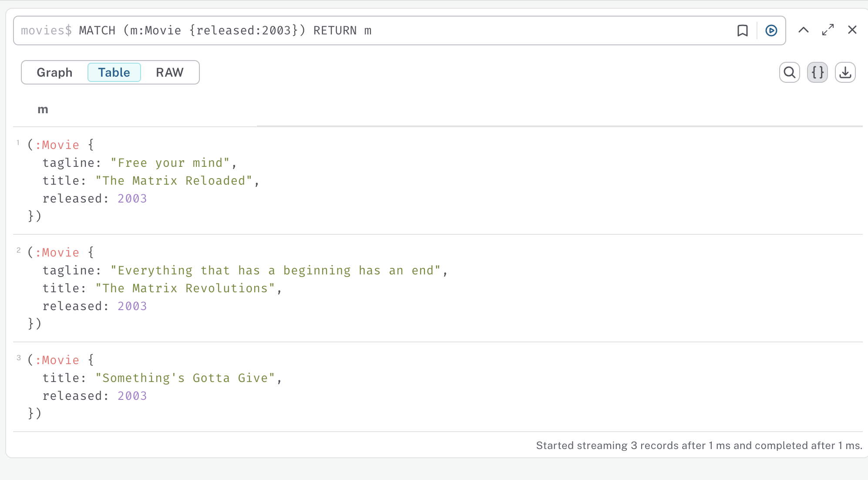This screenshot has width=868, height=480.
Task: Click the :Movie label in row 3
Action: 57,360
